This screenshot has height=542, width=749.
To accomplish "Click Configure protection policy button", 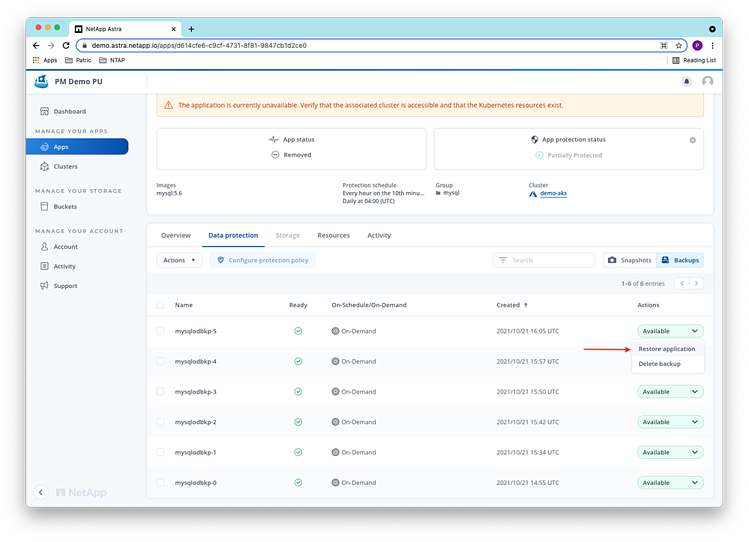I will pos(264,260).
